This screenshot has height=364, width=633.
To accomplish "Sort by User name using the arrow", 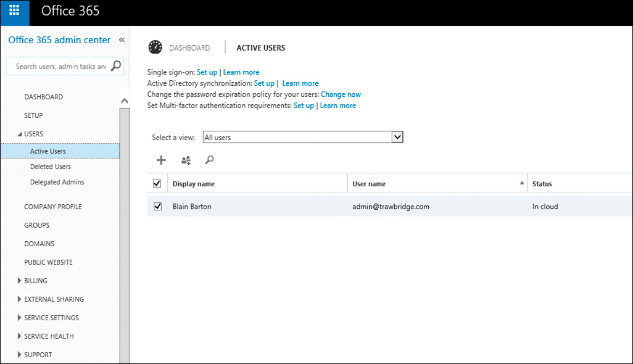I will [x=521, y=183].
